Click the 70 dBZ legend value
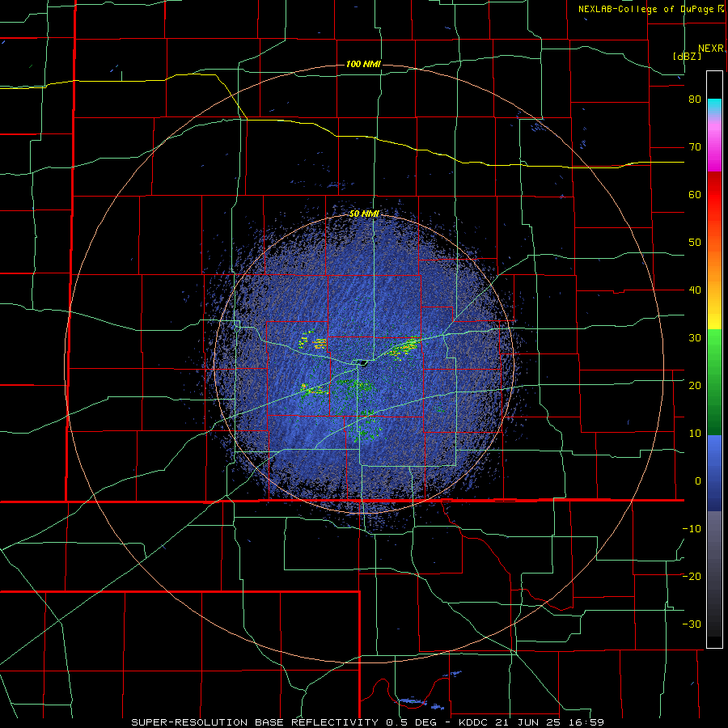728x728 pixels. [x=695, y=147]
